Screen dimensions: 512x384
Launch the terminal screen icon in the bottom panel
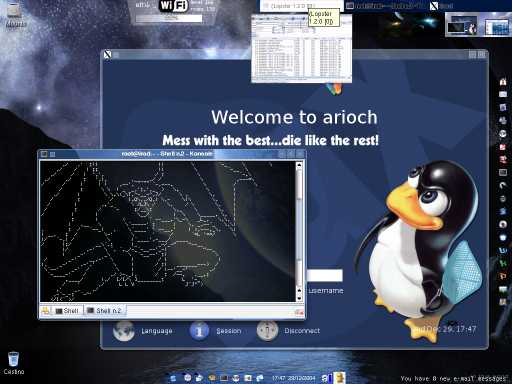click(x=224, y=378)
